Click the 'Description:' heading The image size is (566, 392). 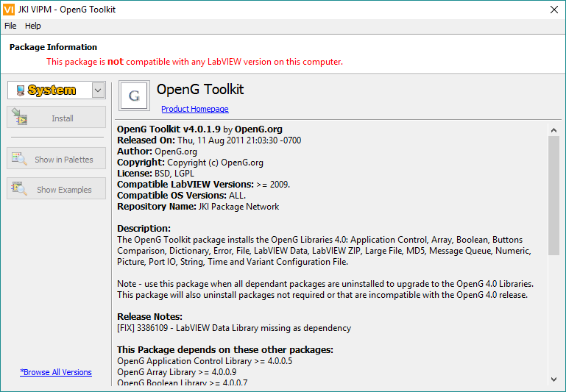pyautogui.click(x=144, y=229)
